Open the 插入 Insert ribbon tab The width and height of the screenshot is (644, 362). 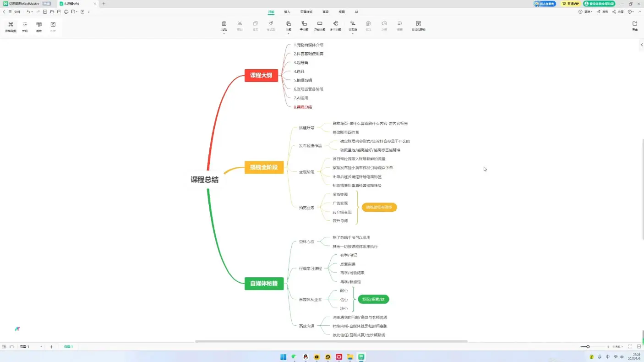(x=287, y=12)
